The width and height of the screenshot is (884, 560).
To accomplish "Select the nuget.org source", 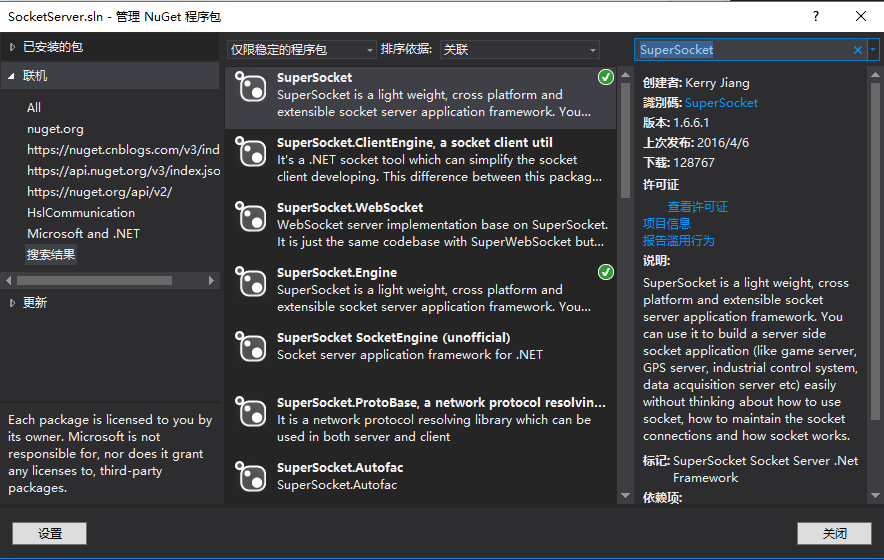I will [x=55, y=129].
